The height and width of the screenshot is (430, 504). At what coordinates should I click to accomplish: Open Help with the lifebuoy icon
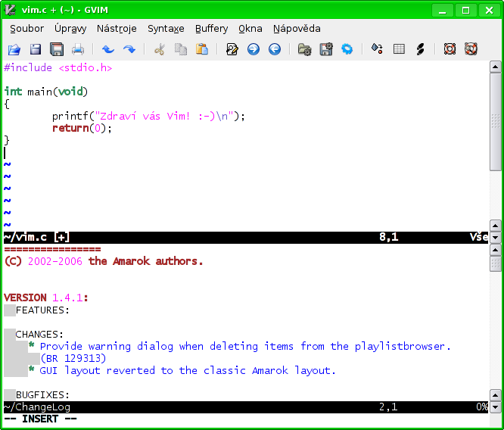click(x=450, y=49)
